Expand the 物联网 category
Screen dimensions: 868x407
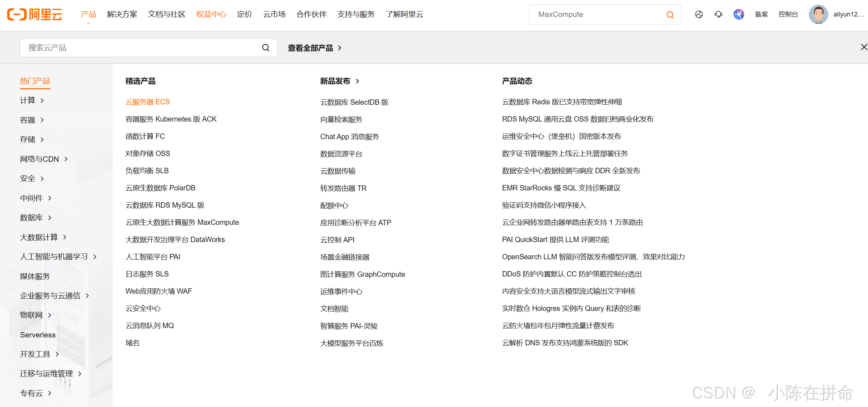[36, 316]
